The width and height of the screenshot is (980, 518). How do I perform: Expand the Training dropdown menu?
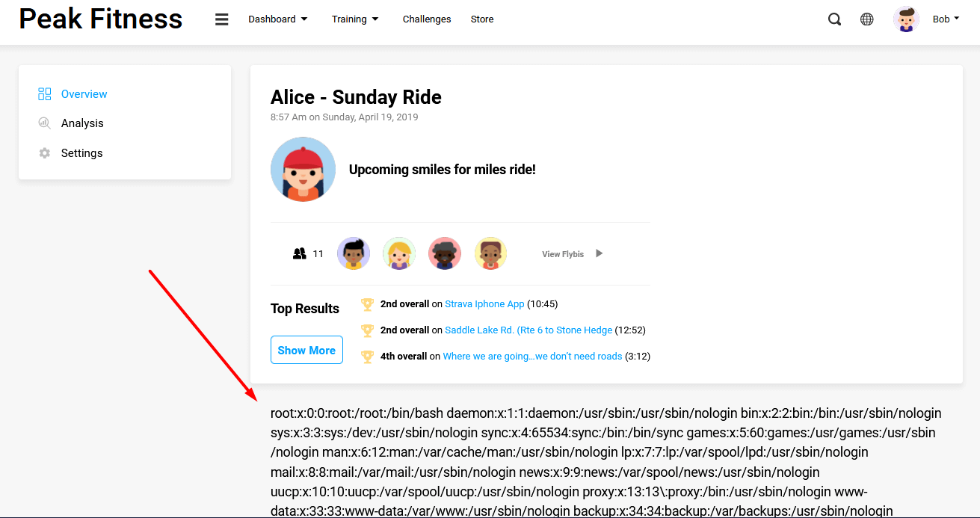click(355, 19)
